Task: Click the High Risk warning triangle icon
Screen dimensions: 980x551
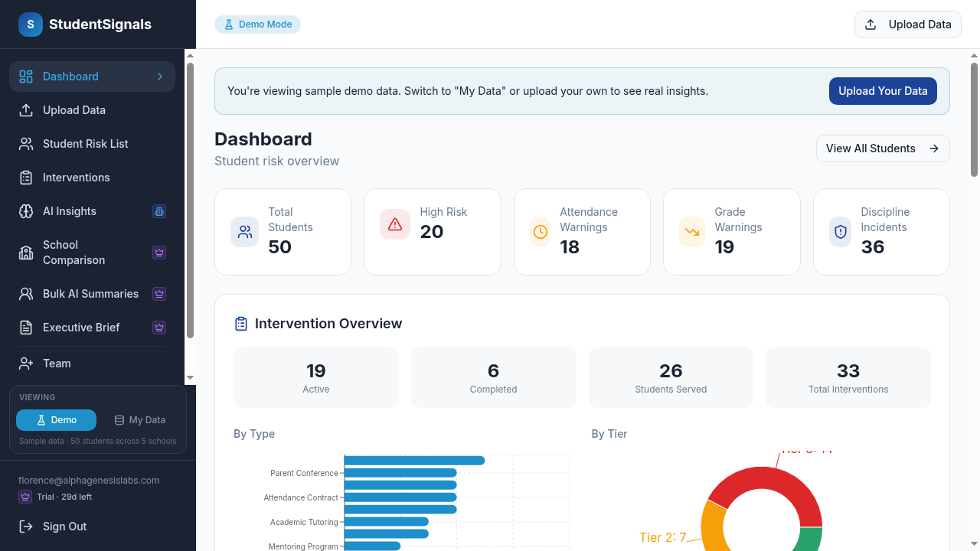Action: click(395, 224)
